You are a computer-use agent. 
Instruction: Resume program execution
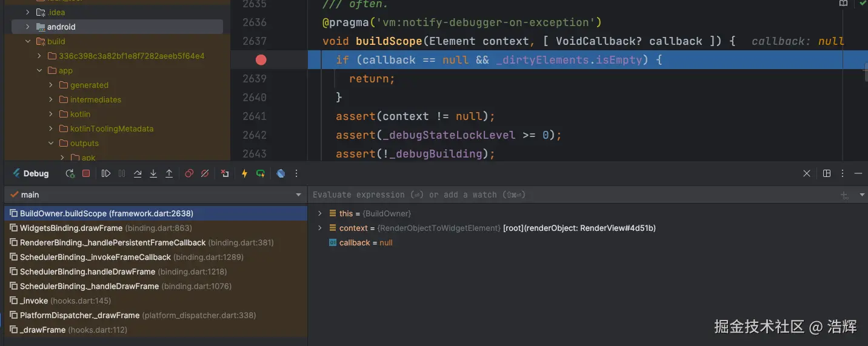tap(106, 173)
